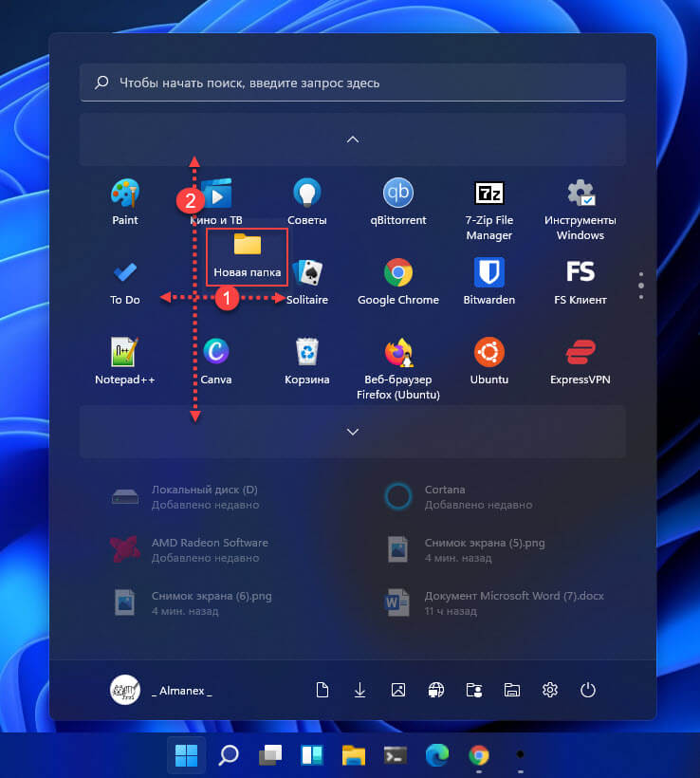Launch Веб-браузер Firefox (Ubuntu)

coord(397,369)
